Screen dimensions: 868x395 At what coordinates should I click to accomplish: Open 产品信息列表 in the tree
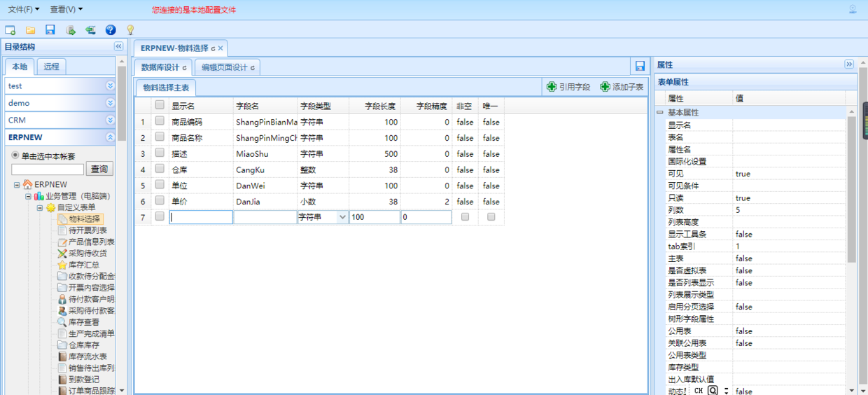click(x=86, y=242)
